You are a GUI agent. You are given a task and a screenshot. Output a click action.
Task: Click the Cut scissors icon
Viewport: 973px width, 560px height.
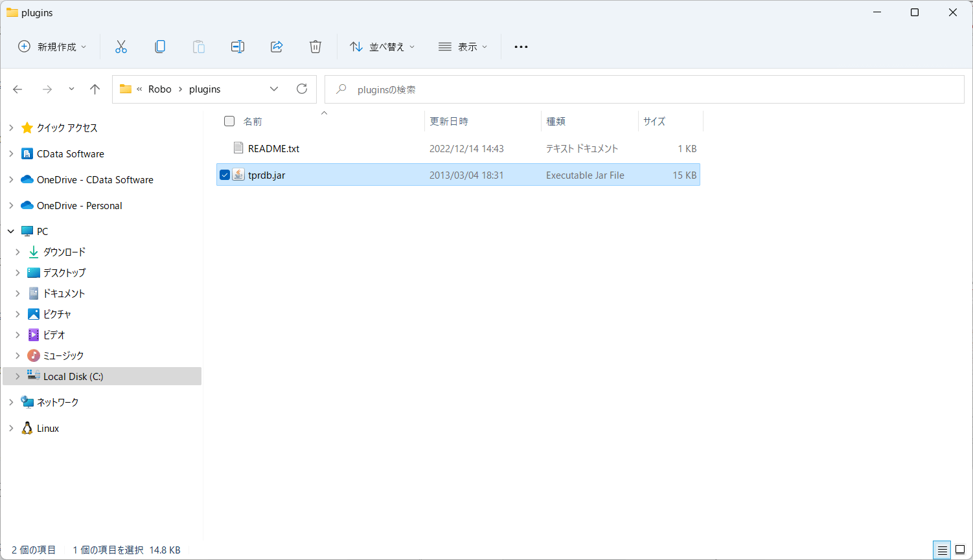tap(121, 47)
